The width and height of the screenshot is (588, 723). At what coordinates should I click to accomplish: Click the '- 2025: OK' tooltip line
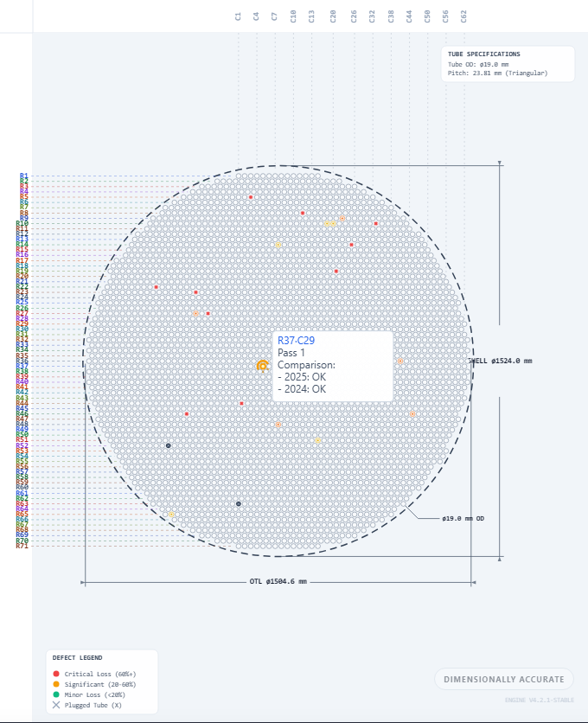coord(302,377)
